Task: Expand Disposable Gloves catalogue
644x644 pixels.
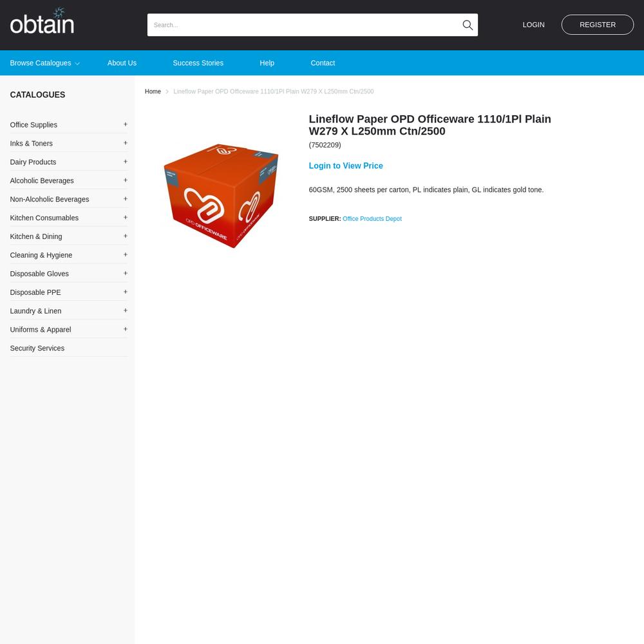Action: tap(126, 274)
